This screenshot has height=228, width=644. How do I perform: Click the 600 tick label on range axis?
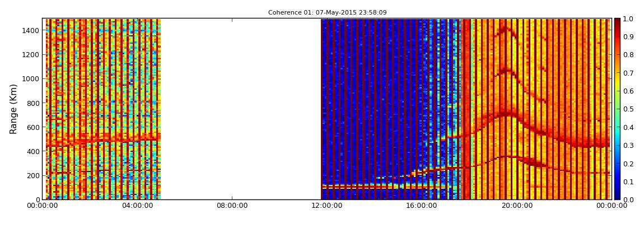pos(33,127)
